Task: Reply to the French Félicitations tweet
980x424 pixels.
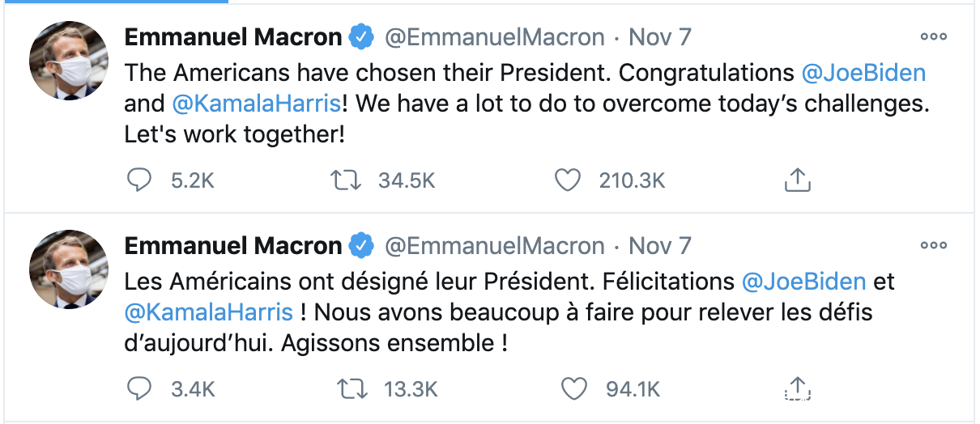Action: [x=140, y=389]
